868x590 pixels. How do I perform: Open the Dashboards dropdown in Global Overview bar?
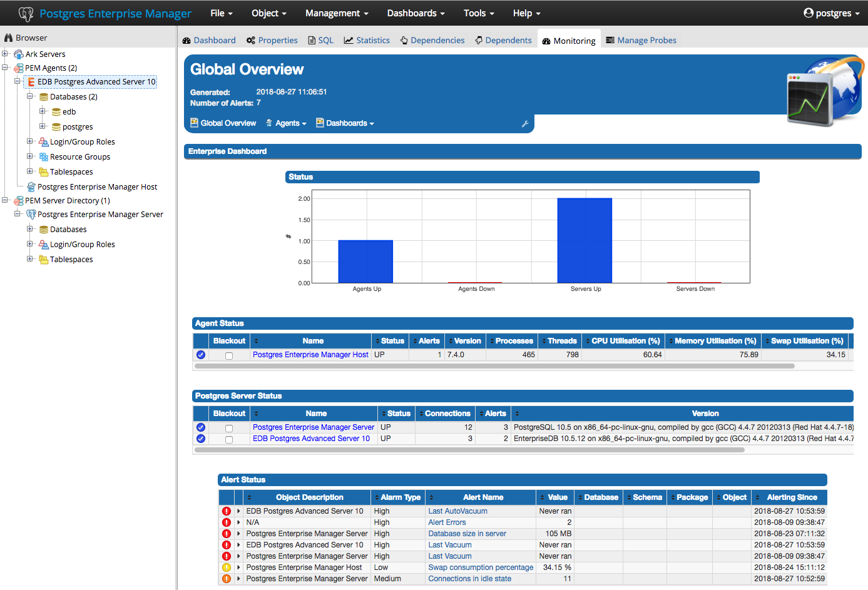pyautogui.click(x=345, y=123)
